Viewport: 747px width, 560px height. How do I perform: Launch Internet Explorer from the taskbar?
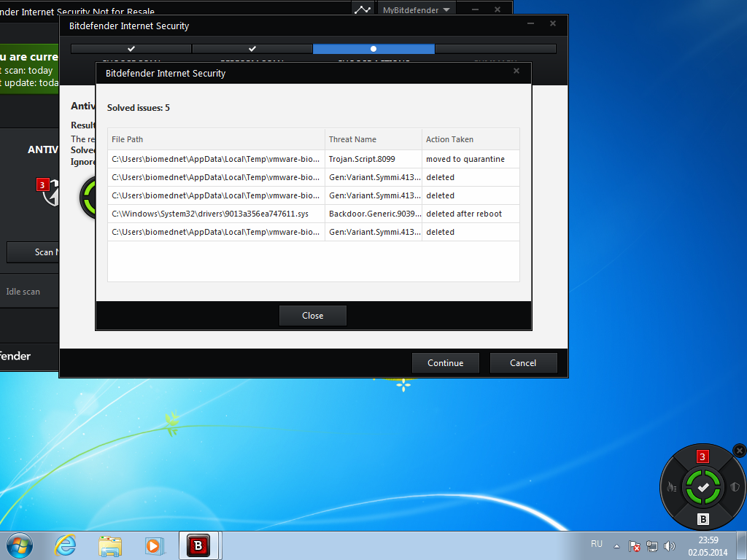(x=66, y=545)
